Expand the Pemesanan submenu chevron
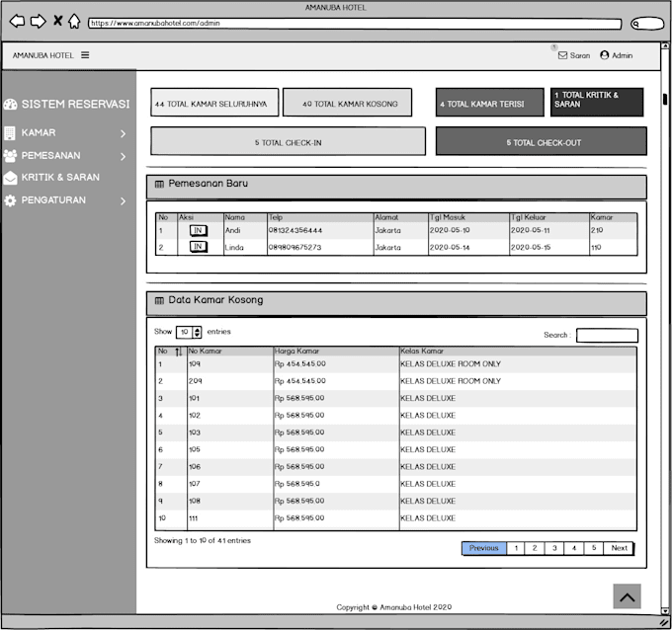 (124, 156)
